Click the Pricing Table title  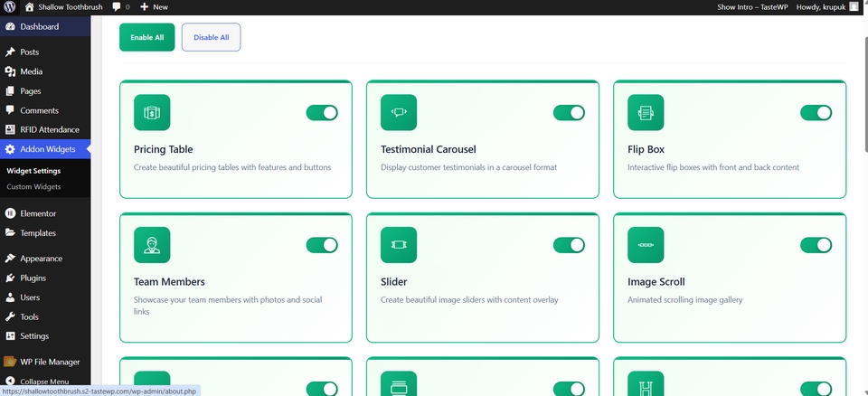click(x=164, y=149)
